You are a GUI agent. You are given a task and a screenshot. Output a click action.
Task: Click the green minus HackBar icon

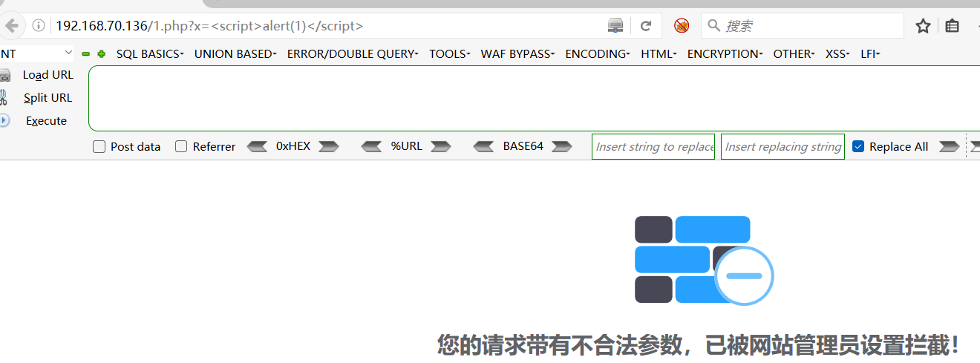(x=86, y=54)
